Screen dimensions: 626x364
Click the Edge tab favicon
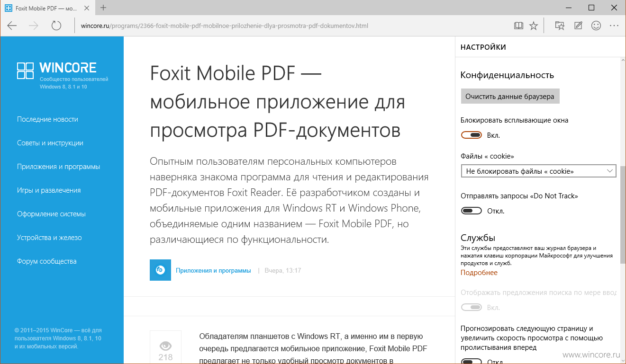pos(8,8)
